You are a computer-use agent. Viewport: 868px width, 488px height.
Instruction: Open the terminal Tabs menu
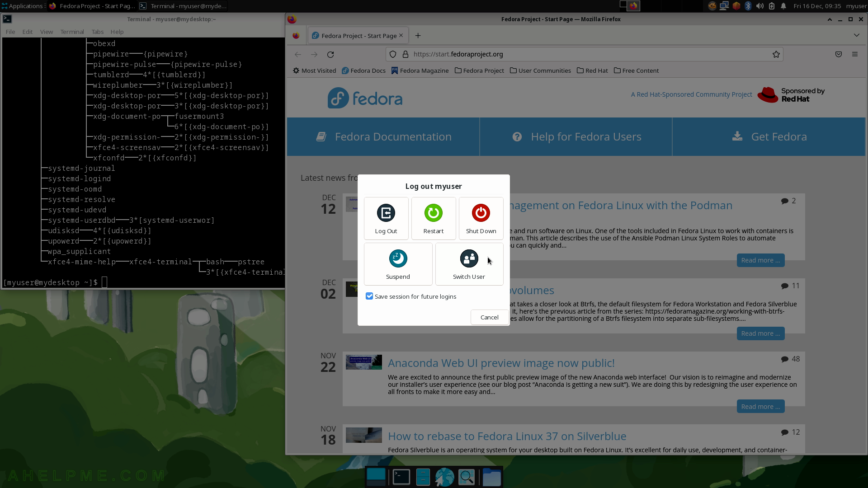pyautogui.click(x=98, y=32)
